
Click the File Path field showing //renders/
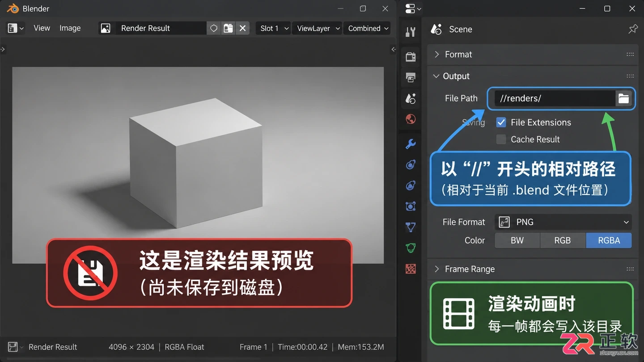555,98
